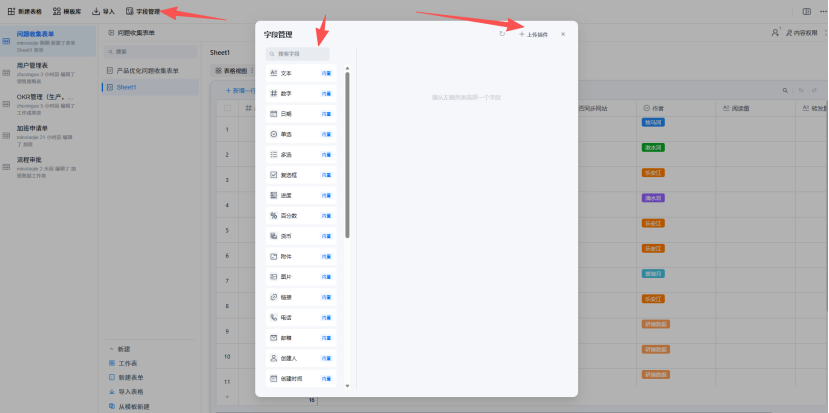The width and height of the screenshot is (829, 413).
Task: Select the 电话 phone field type
Action: (301, 318)
